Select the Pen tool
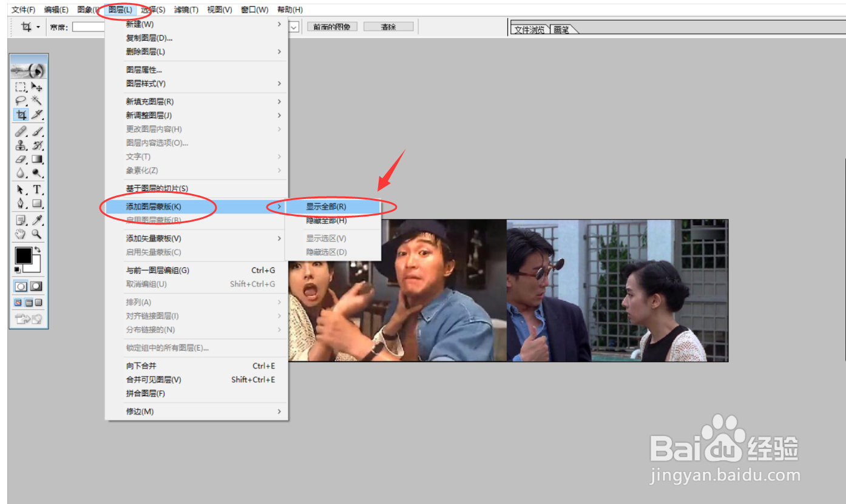The image size is (846, 504). pyautogui.click(x=21, y=203)
